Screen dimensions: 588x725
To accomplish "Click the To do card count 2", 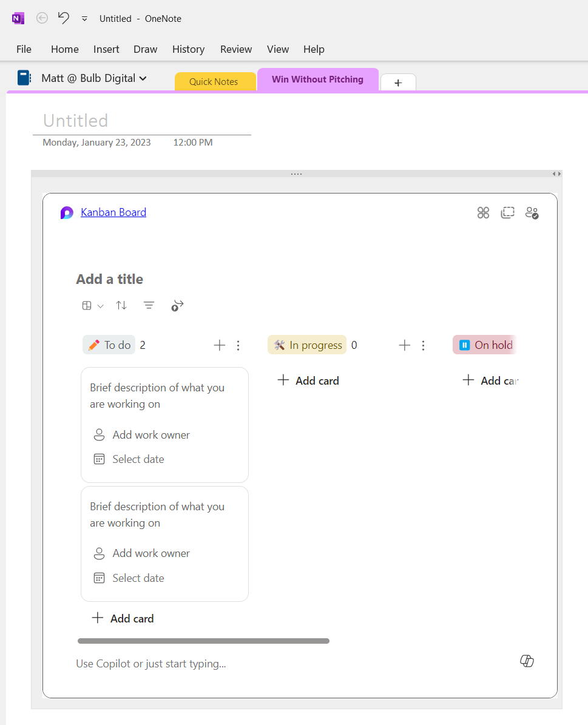I will (x=143, y=345).
